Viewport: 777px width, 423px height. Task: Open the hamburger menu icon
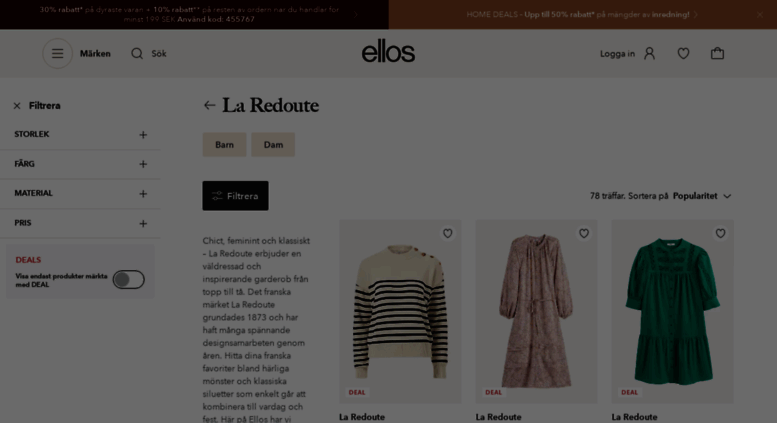pos(57,53)
